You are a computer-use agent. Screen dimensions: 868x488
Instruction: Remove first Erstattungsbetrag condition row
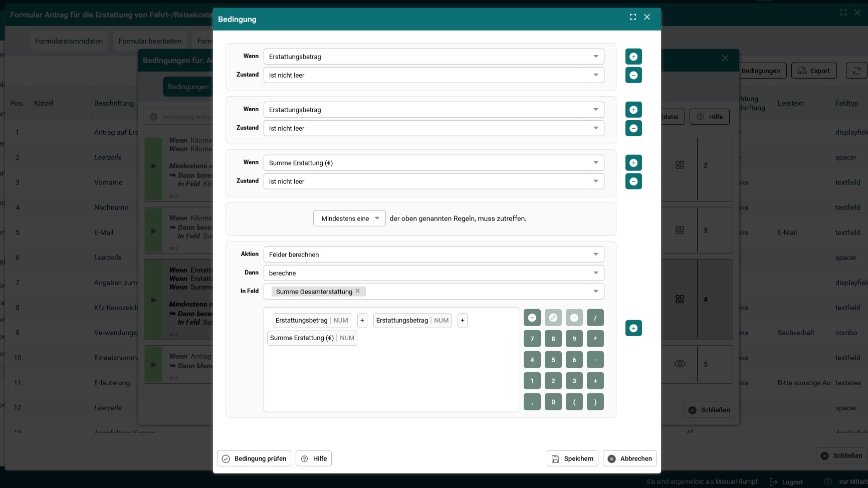click(x=633, y=75)
